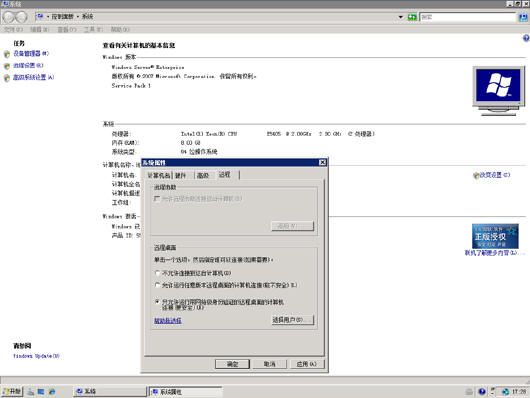
Task: Switch to 硬件 tab in dialog
Action: pos(181,175)
